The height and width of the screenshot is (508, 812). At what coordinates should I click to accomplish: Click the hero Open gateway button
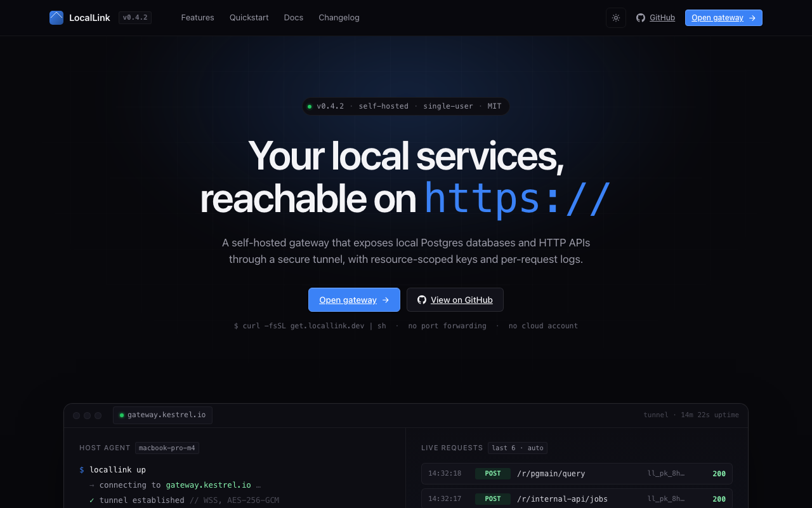pyautogui.click(x=354, y=300)
